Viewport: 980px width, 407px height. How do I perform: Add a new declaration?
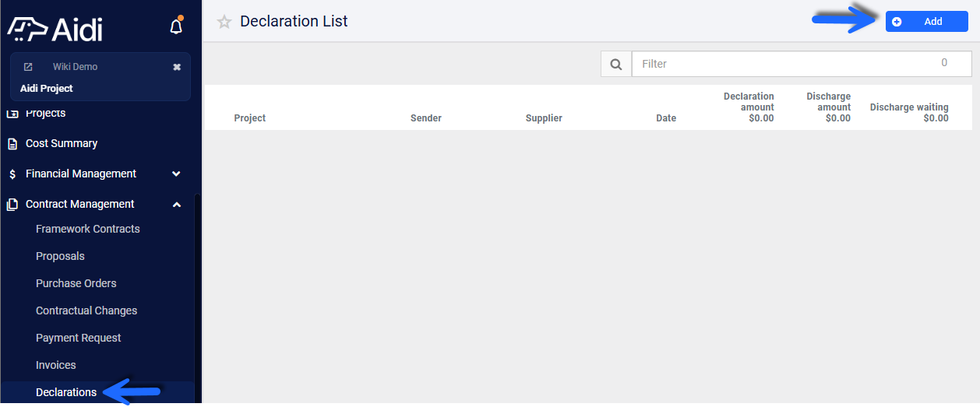(x=927, y=22)
